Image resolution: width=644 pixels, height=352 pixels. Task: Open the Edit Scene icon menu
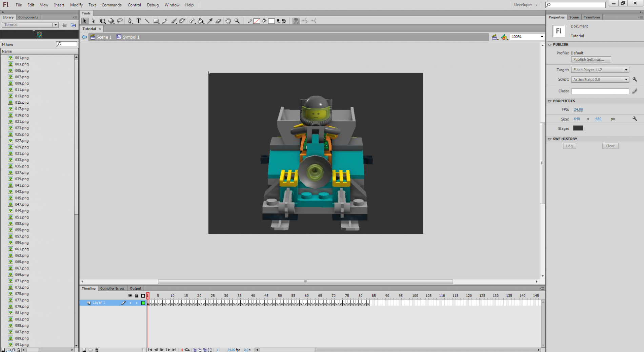tap(495, 37)
